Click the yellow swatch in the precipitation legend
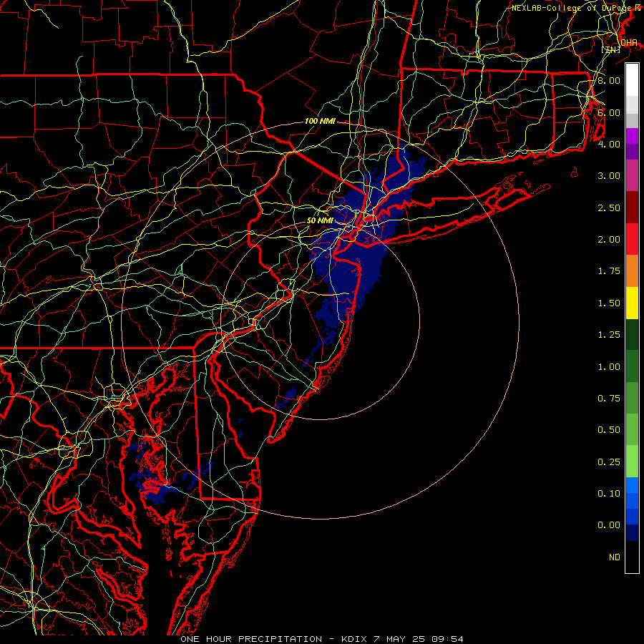This screenshot has width=644, height=644. pyautogui.click(x=632, y=303)
